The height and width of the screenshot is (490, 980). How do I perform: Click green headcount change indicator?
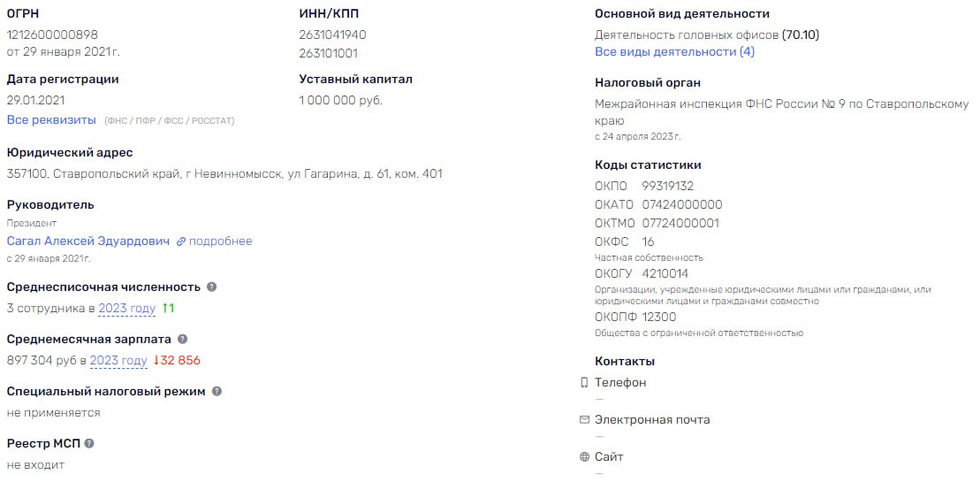[168, 309]
